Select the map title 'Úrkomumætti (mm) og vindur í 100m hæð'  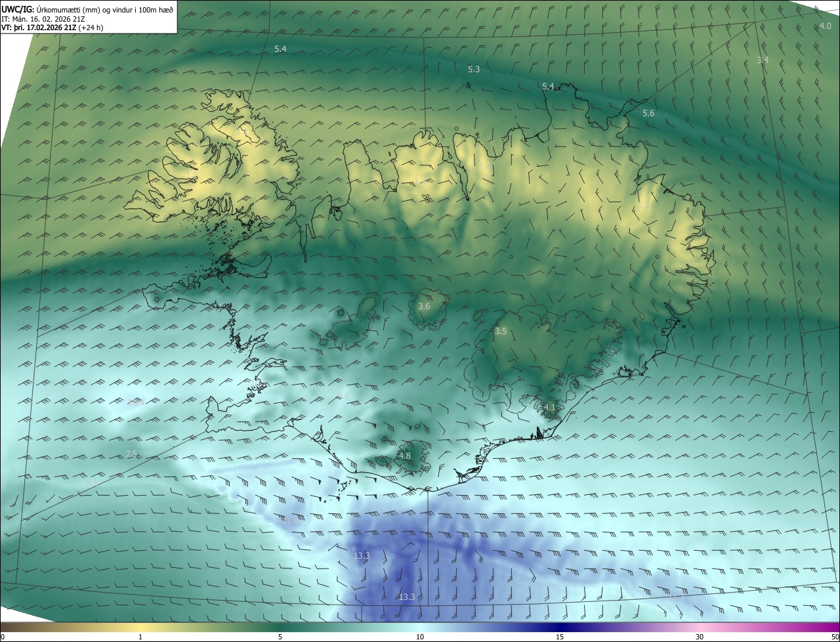tap(104, 9)
